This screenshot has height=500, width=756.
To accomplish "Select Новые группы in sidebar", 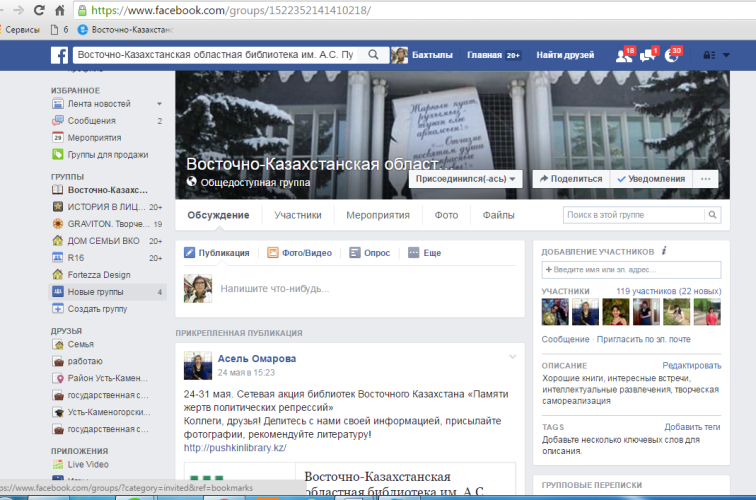I will pos(107,292).
